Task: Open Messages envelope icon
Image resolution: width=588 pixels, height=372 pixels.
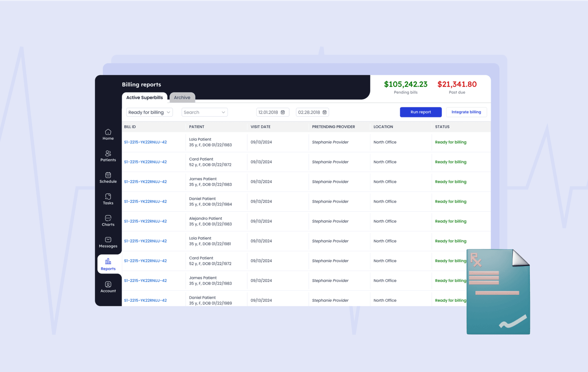Action: tap(108, 240)
